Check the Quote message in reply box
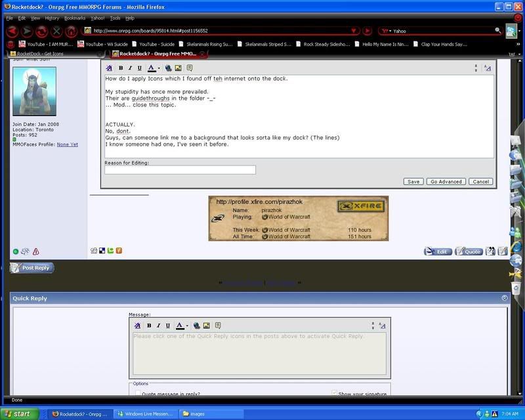The image size is (525, 420). click(x=138, y=393)
